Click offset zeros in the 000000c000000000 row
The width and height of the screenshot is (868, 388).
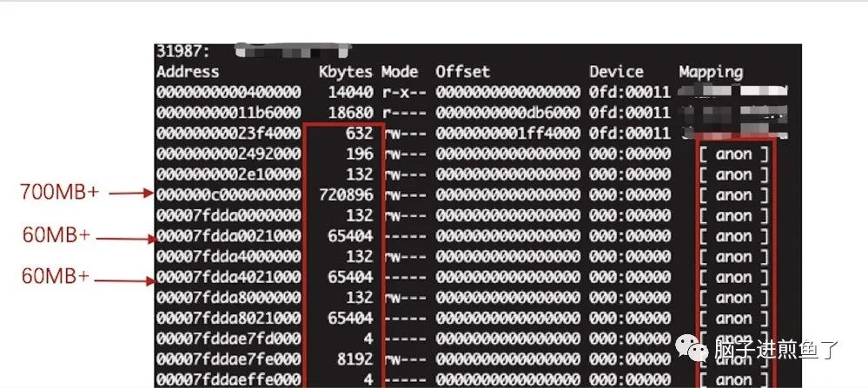pyautogui.click(x=508, y=195)
